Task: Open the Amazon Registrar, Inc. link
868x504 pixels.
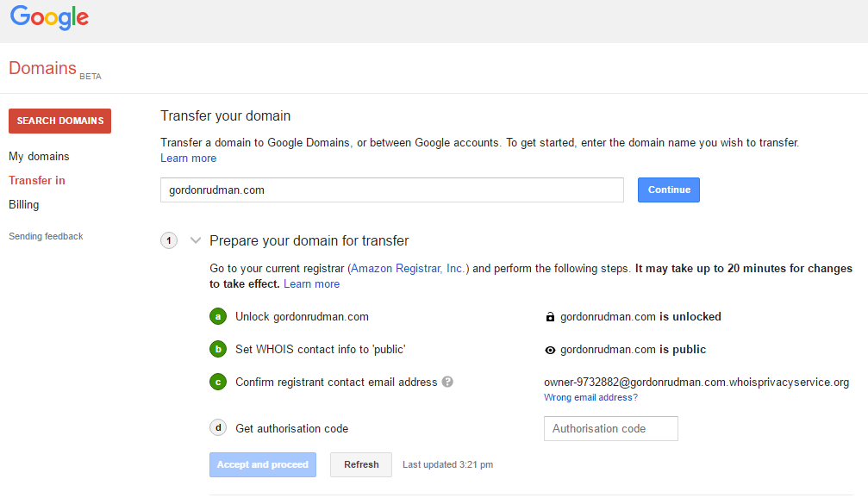Action: pyautogui.click(x=408, y=268)
